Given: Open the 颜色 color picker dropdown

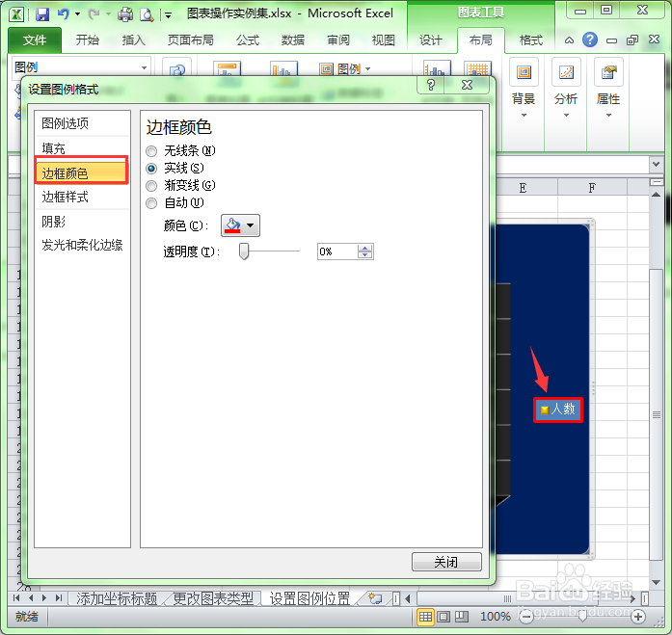Looking at the screenshot, I should point(240,225).
